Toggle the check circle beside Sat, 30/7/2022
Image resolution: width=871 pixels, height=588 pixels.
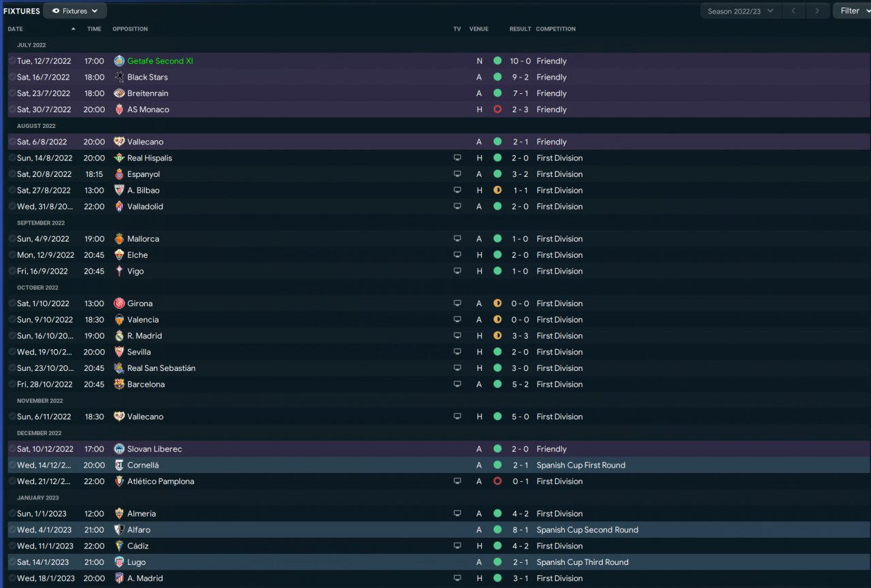point(12,110)
